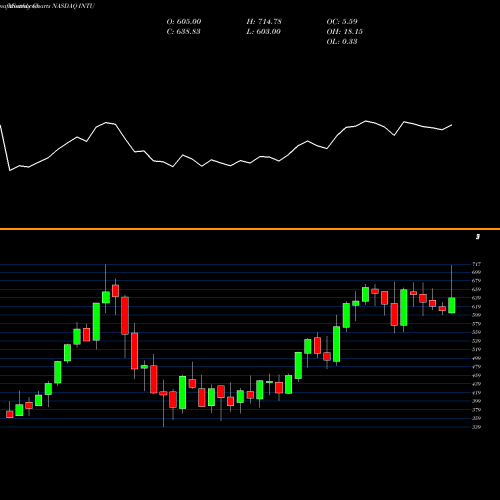Click the open value O: 605.00
This screenshot has width=500, height=500.
[184, 22]
